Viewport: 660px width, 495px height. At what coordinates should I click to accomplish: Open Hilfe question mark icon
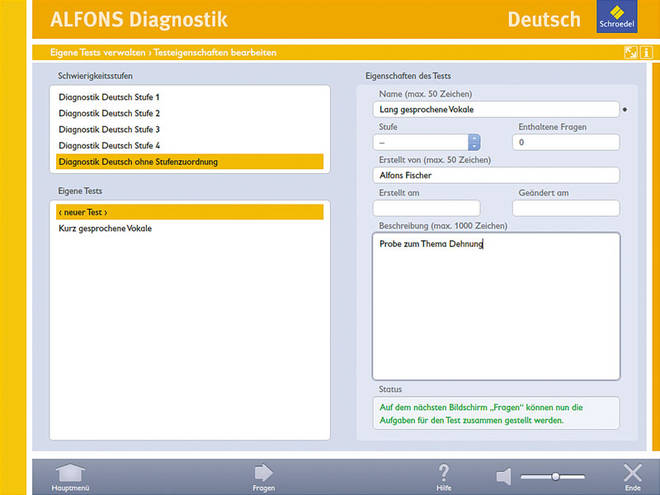[444, 473]
